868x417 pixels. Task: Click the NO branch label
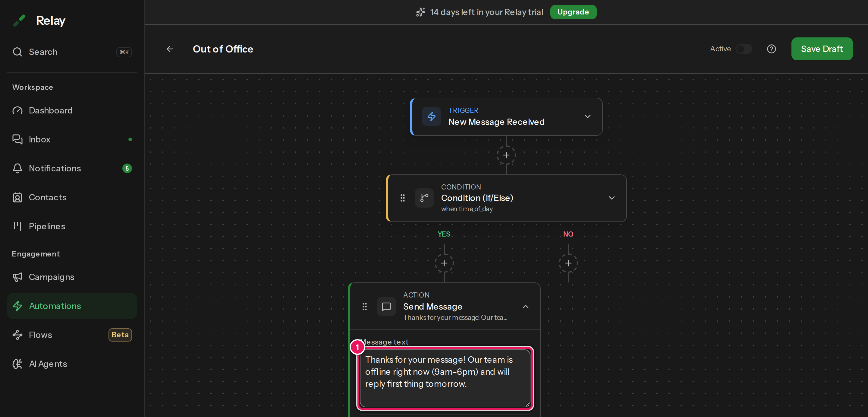click(x=568, y=234)
